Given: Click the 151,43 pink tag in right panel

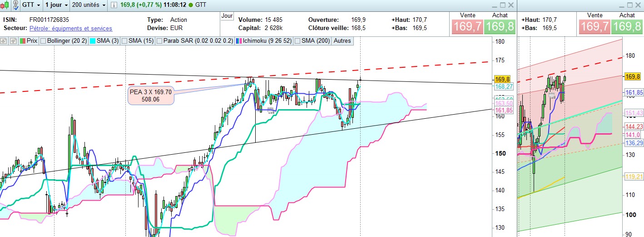Looking at the screenshot, I should (x=634, y=113).
